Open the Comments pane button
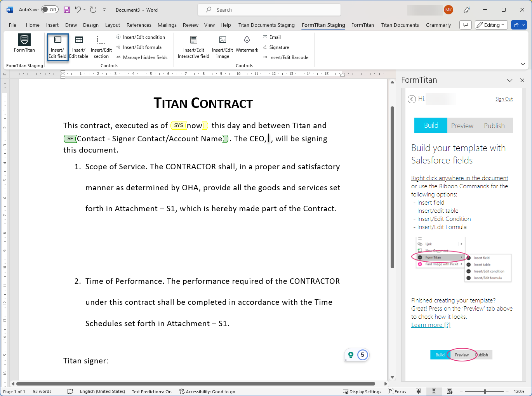 (x=465, y=25)
